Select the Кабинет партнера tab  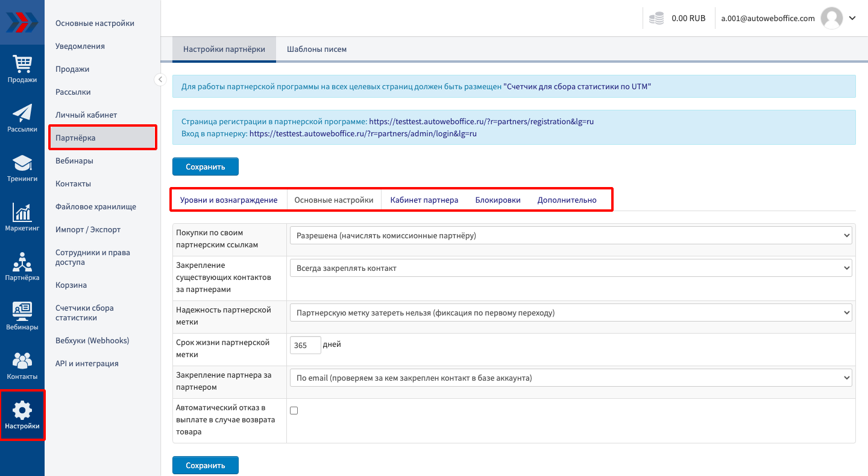pos(424,200)
